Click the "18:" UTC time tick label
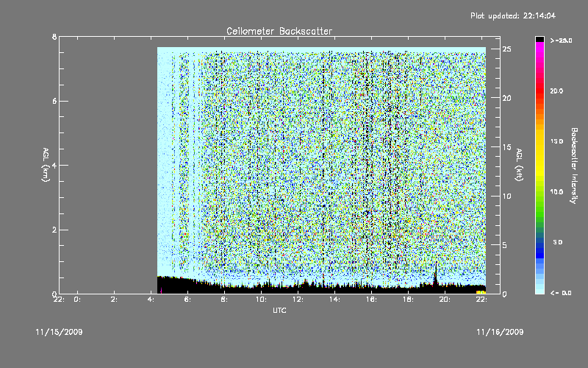 click(x=408, y=300)
